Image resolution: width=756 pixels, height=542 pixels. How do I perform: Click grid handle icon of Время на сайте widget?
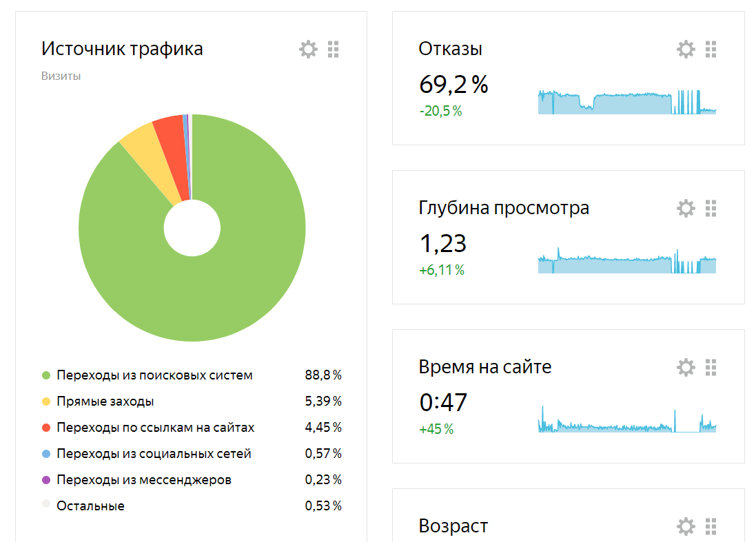click(711, 367)
